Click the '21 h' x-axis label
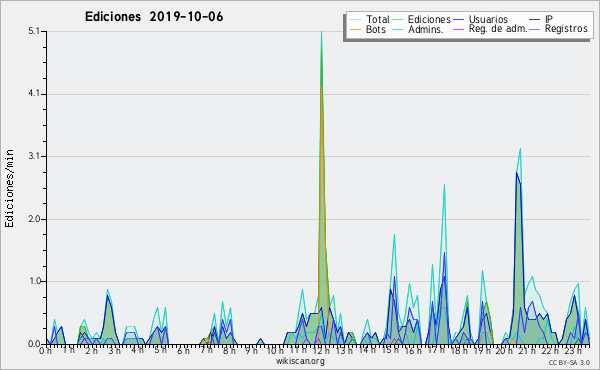The width and height of the screenshot is (600, 370). point(528,351)
